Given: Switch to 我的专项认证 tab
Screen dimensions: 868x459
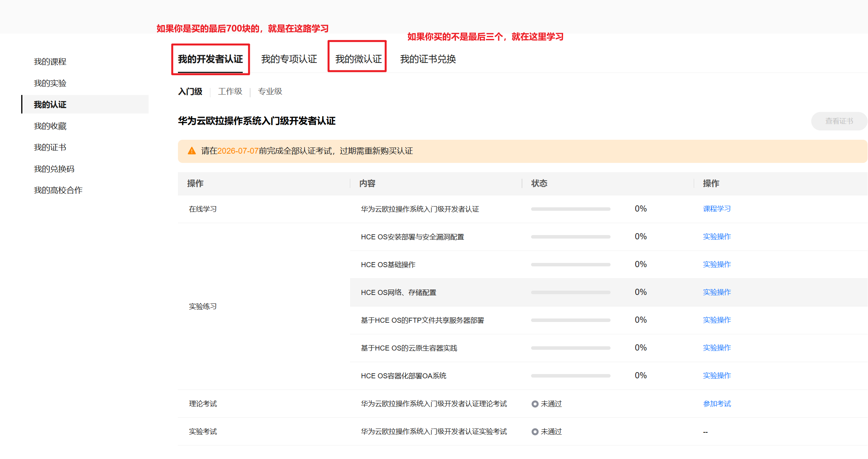Looking at the screenshot, I should coord(289,59).
